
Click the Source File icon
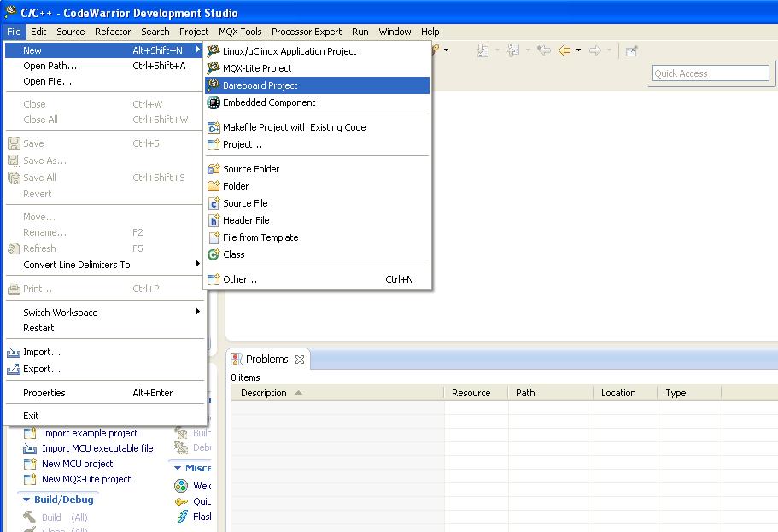(214, 203)
